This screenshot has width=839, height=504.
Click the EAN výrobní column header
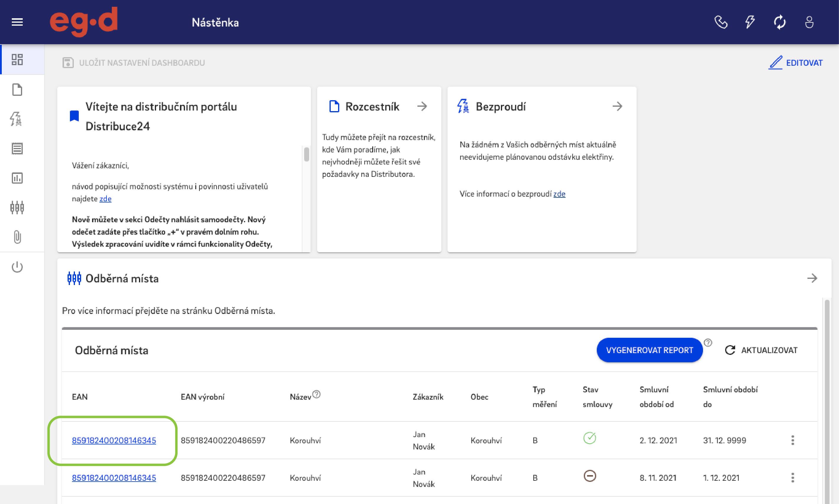(203, 397)
